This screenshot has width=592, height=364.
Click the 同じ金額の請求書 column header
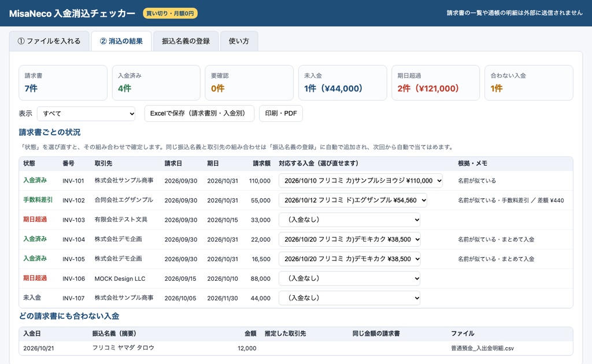pos(376,333)
